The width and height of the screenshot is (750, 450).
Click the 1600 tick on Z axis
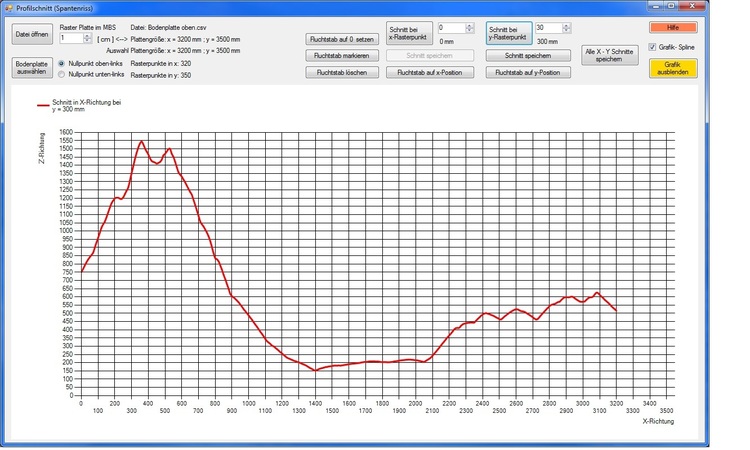pos(66,132)
